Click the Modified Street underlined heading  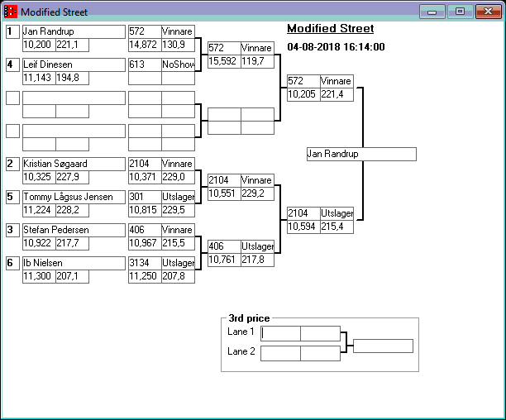330,29
